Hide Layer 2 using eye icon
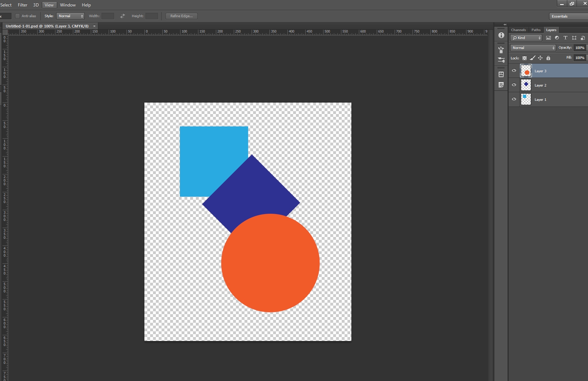Screen dimensions: 588x381 click(514, 85)
